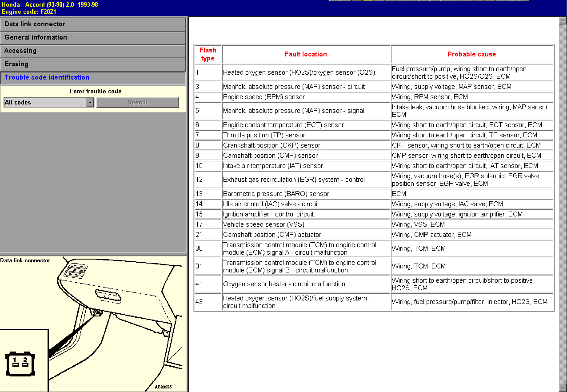The image size is (567, 392).
Task: Select 'Oxygen sensor heater - circuit malfunction'
Action: click(284, 284)
